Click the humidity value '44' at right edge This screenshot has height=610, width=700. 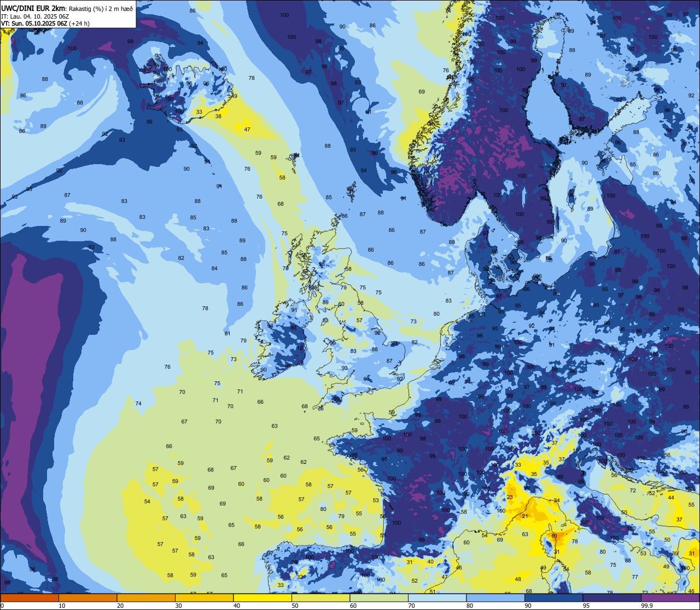tap(671, 497)
